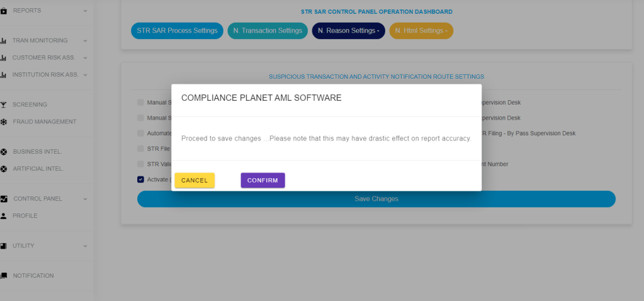Click the Profile person icon
The height and width of the screenshot is (301, 644).
tap(4, 216)
